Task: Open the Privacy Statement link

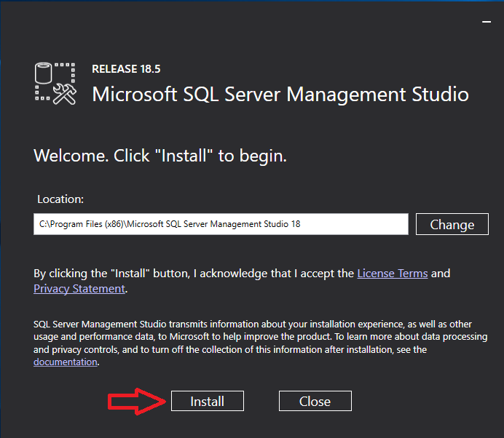Action: tap(79, 289)
